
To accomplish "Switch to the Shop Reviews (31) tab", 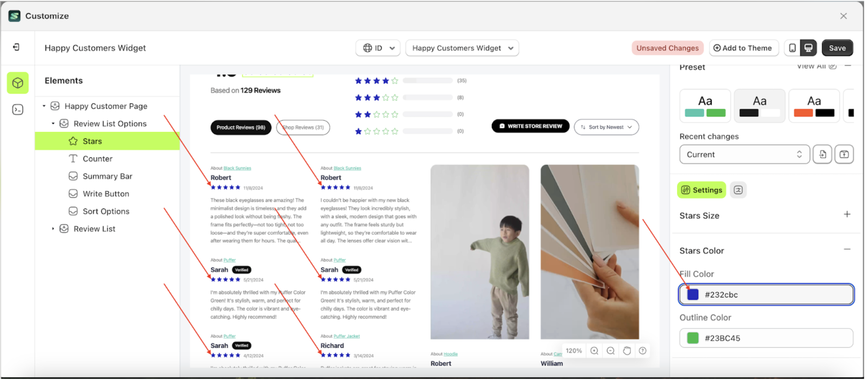I will point(303,128).
